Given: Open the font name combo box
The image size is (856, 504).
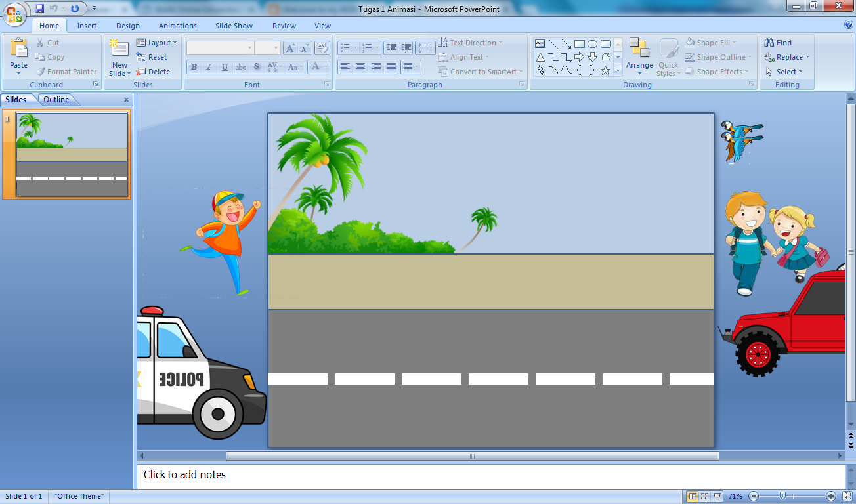Looking at the screenshot, I should (x=220, y=48).
